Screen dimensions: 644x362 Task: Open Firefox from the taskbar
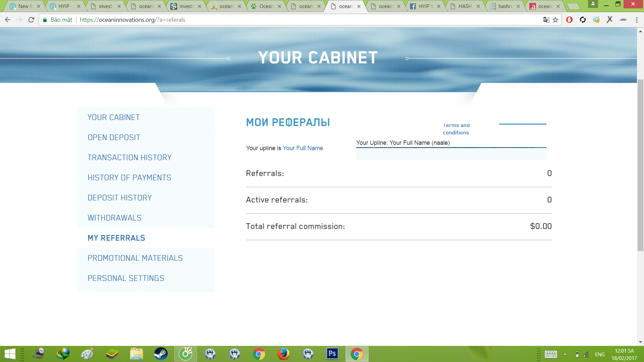283,354
